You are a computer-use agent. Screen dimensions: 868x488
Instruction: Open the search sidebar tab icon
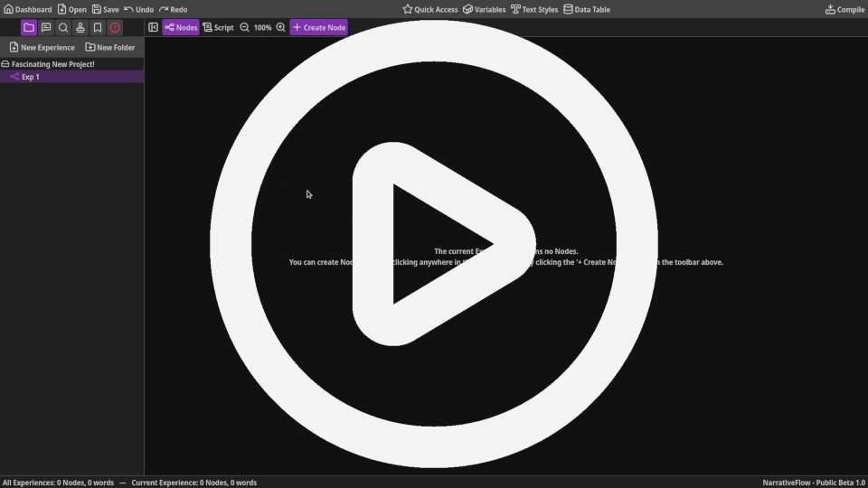pyautogui.click(x=63, y=28)
